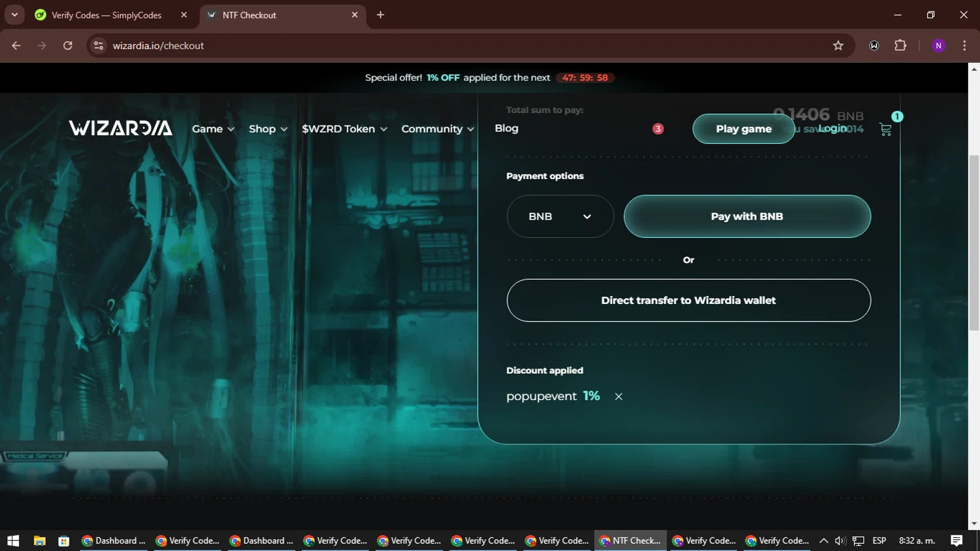This screenshot has width=980, height=551.
Task: Open the tab search dropdown arrow
Action: coord(14,15)
